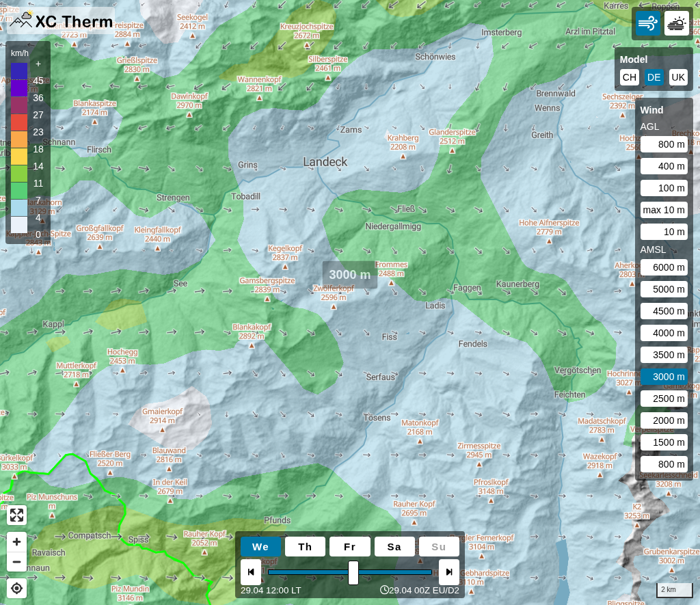Select the UK weather model
The image size is (700, 605).
tap(678, 77)
